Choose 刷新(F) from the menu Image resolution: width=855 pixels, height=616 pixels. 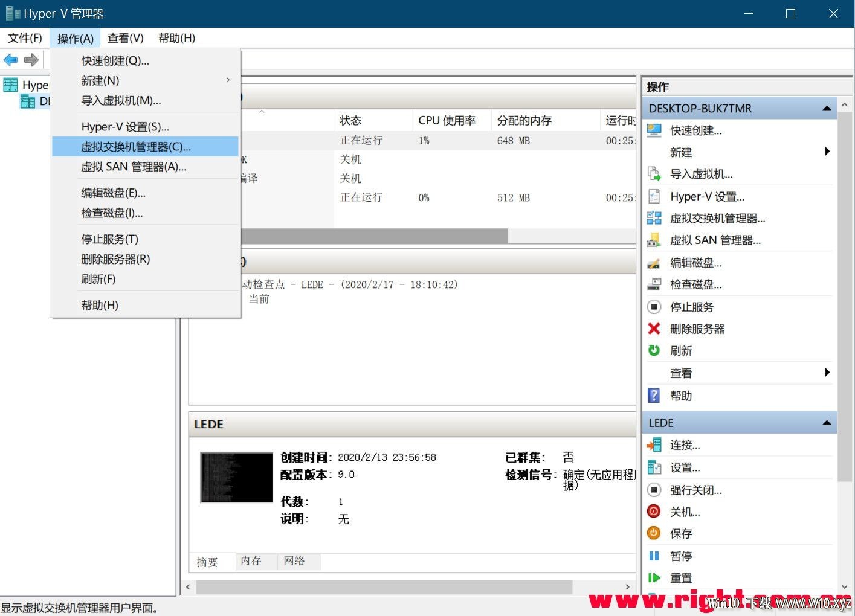click(x=145, y=279)
